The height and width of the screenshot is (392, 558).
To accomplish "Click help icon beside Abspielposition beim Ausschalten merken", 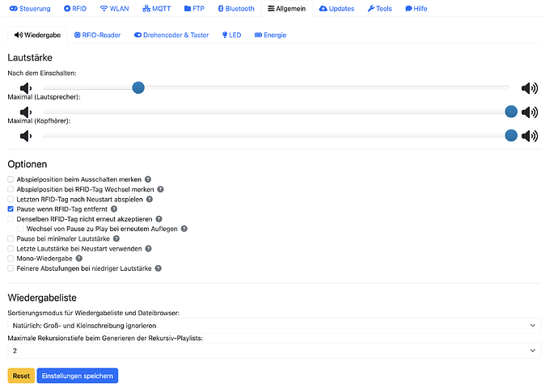I will tap(148, 179).
